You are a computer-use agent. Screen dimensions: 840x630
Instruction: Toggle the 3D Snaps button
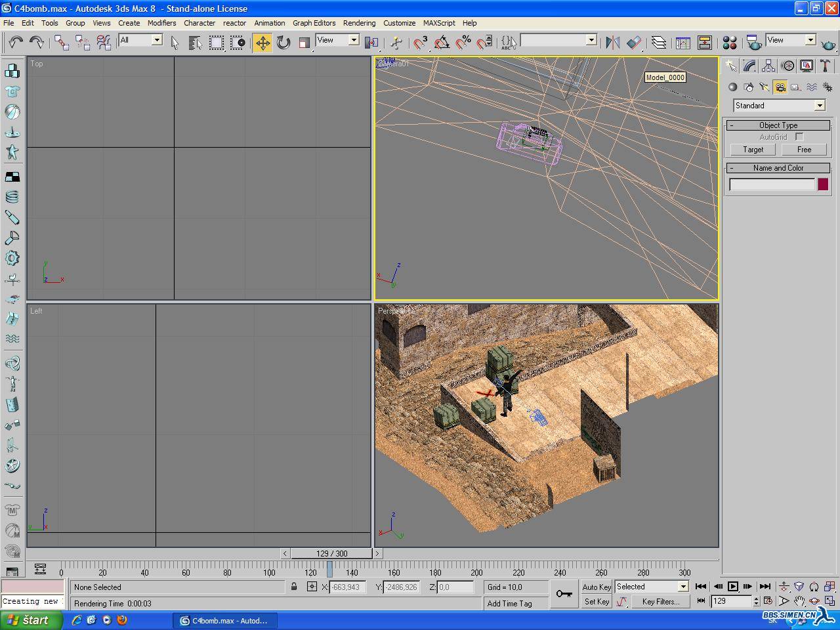click(421, 43)
